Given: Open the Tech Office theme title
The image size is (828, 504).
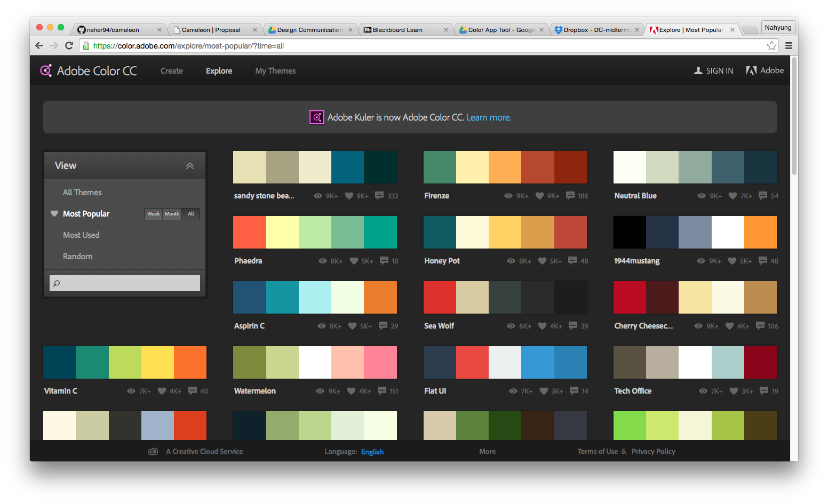Looking at the screenshot, I should point(633,391).
